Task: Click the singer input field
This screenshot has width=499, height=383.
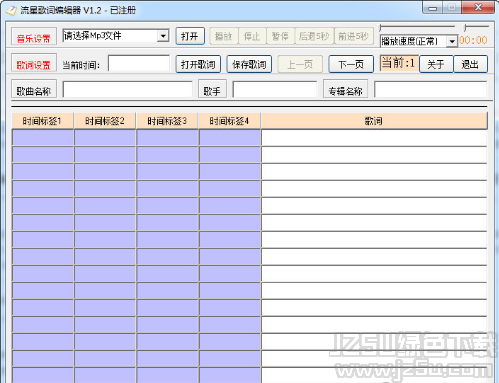Action: pyautogui.click(x=275, y=89)
